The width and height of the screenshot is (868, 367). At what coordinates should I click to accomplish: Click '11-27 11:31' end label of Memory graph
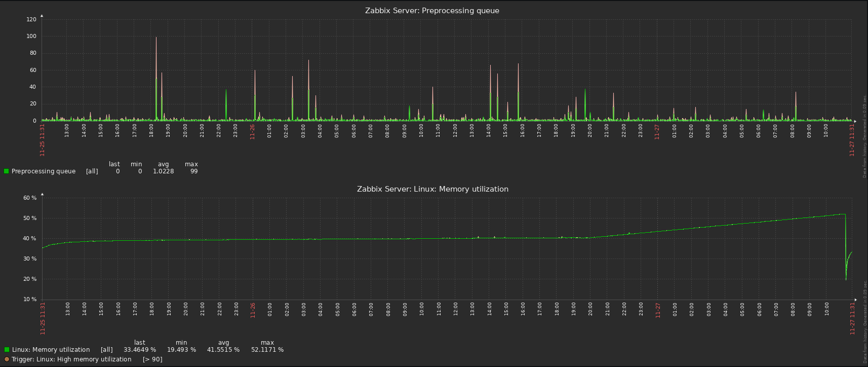(852, 318)
